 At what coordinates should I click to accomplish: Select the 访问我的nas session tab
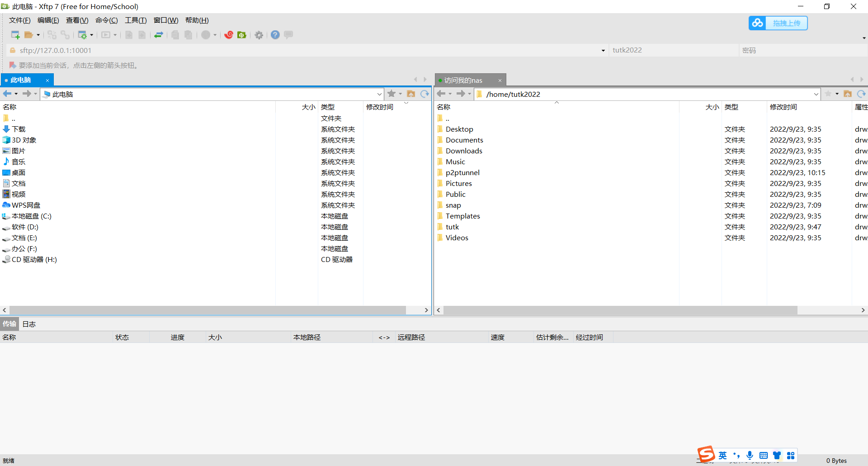(x=463, y=80)
